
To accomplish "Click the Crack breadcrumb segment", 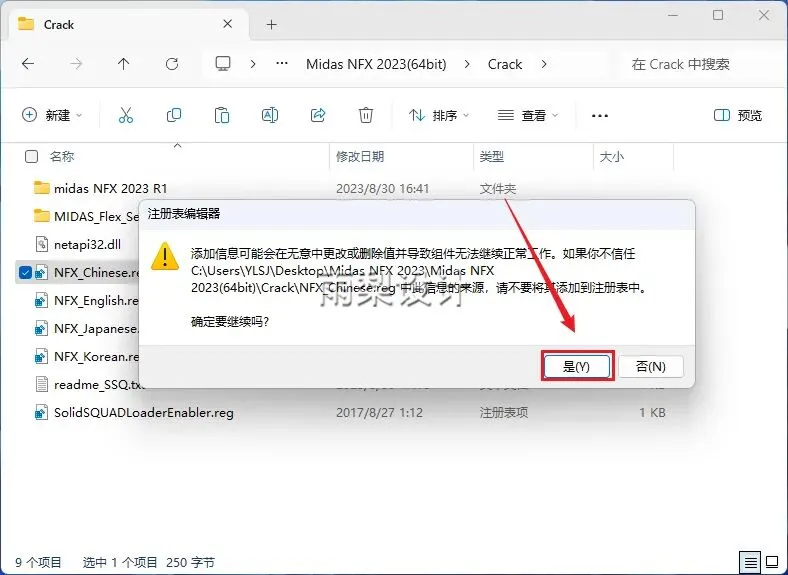I will coord(505,64).
